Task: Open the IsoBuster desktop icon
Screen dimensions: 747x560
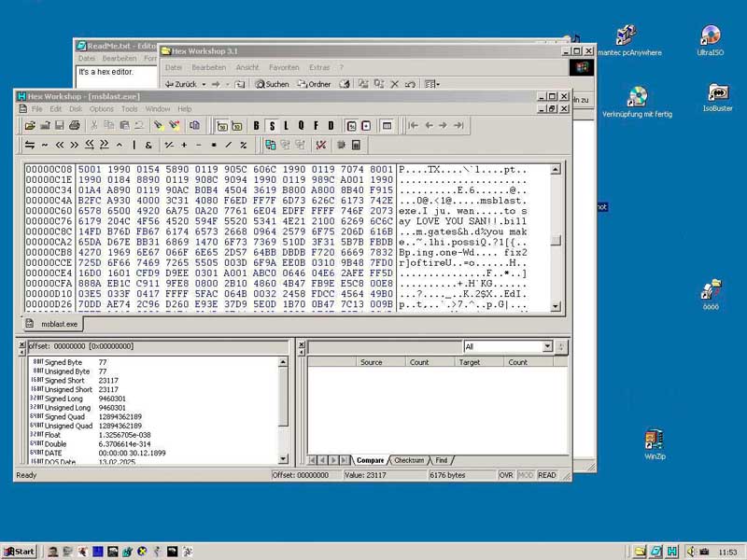Action: (717, 98)
